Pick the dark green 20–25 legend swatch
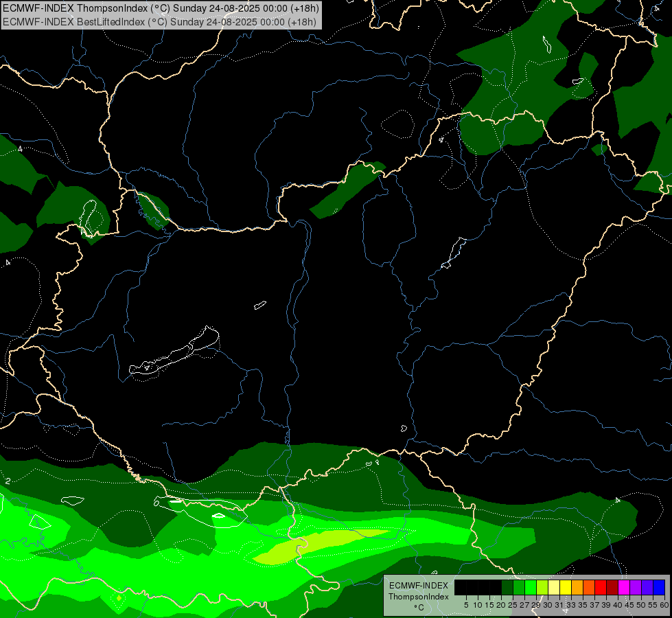Screen dimensions: 672x618 (507, 587)
